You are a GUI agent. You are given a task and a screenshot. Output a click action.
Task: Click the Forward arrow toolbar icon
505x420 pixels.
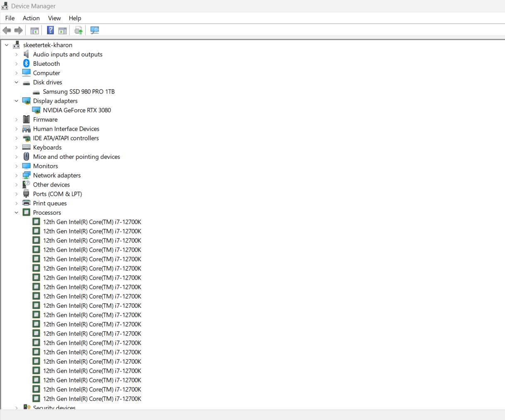(x=19, y=30)
